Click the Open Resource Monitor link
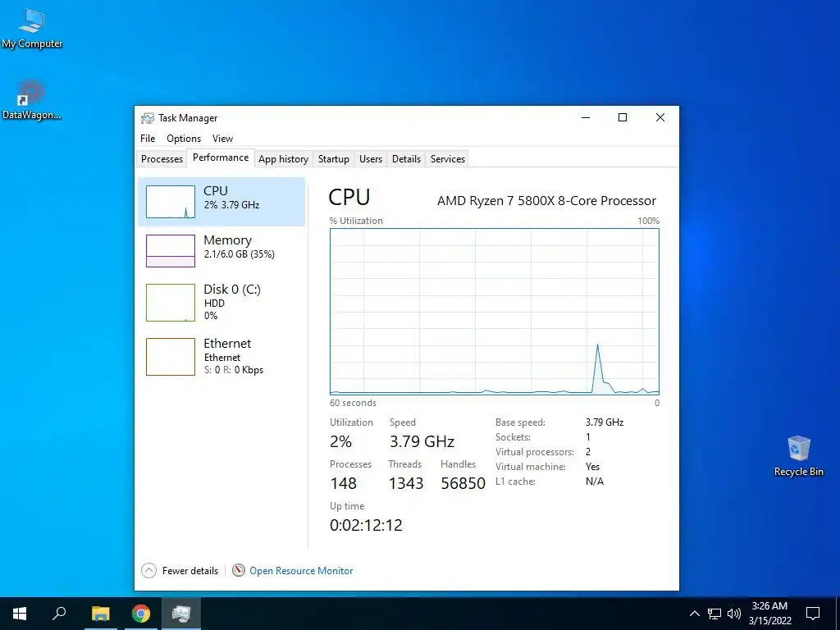Image resolution: width=840 pixels, height=630 pixels. tap(301, 571)
